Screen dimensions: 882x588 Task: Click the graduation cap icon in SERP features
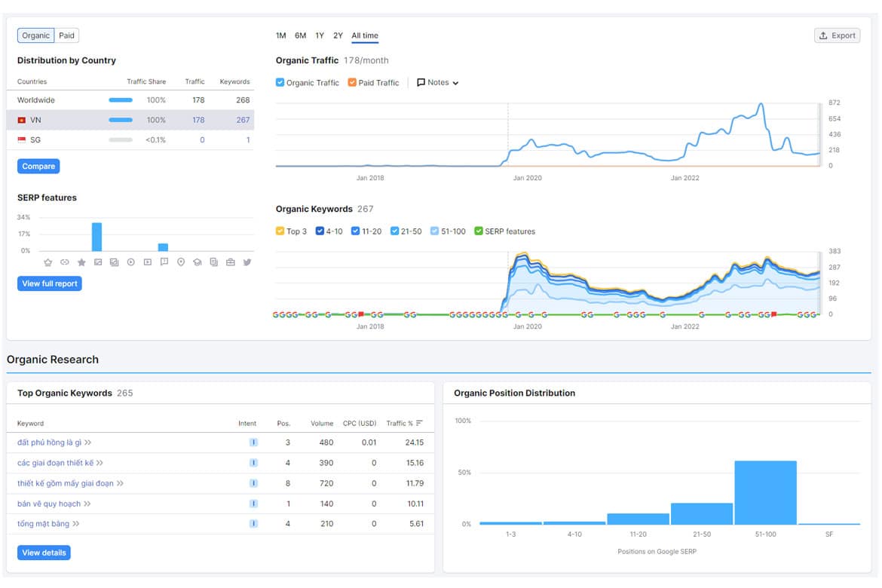[x=198, y=262]
